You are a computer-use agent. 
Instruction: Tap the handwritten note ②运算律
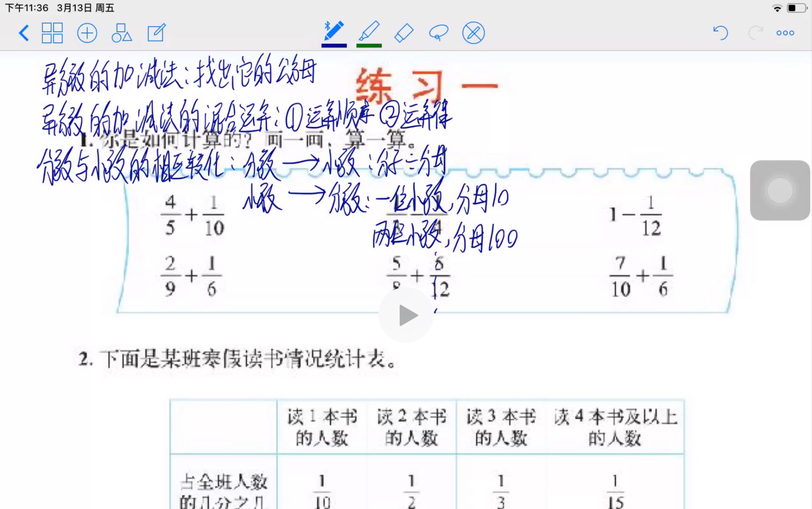[416, 115]
